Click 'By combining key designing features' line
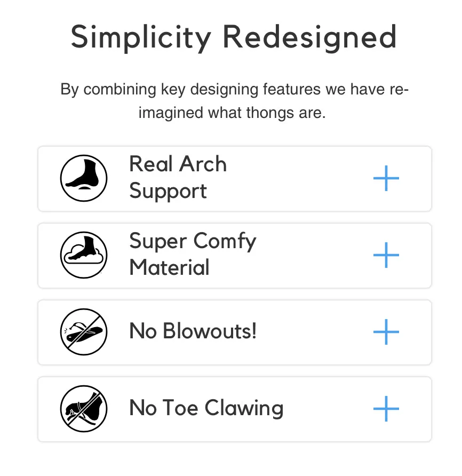 (190, 89)
